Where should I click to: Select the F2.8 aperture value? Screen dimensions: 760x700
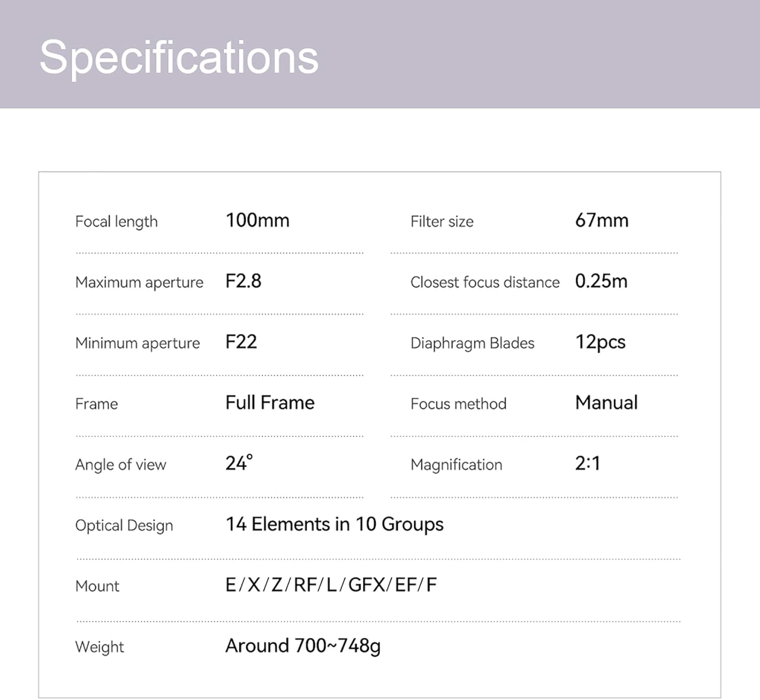coord(243,281)
